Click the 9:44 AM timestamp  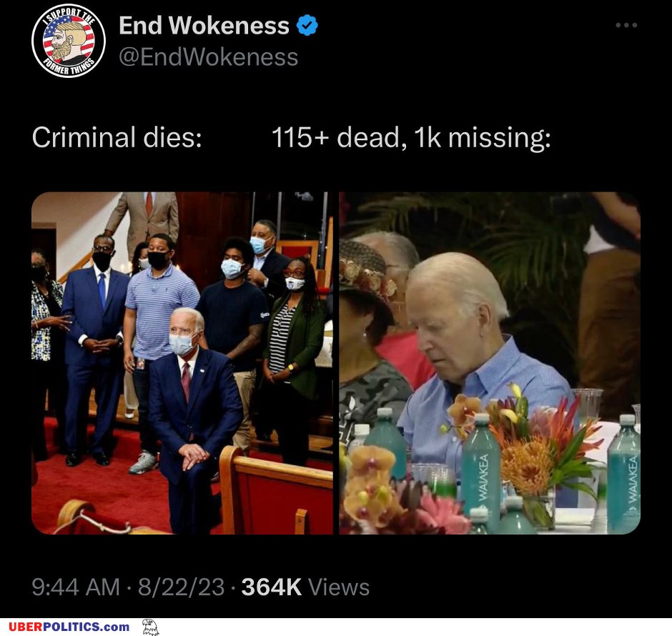point(76,587)
